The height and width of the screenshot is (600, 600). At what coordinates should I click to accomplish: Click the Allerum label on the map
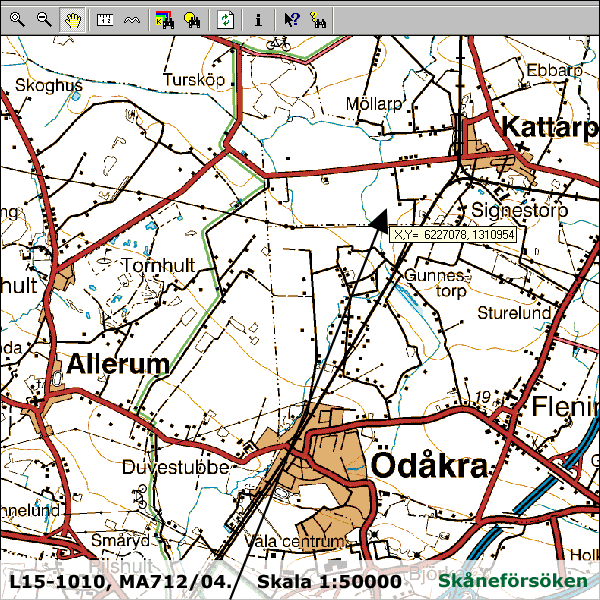(x=118, y=364)
